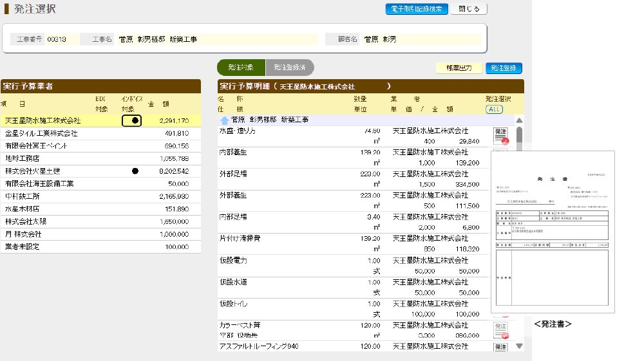Screen dimensions: 644x361
Task: Click the amount 334,500 in 外部足場 row
Action: pos(468,185)
